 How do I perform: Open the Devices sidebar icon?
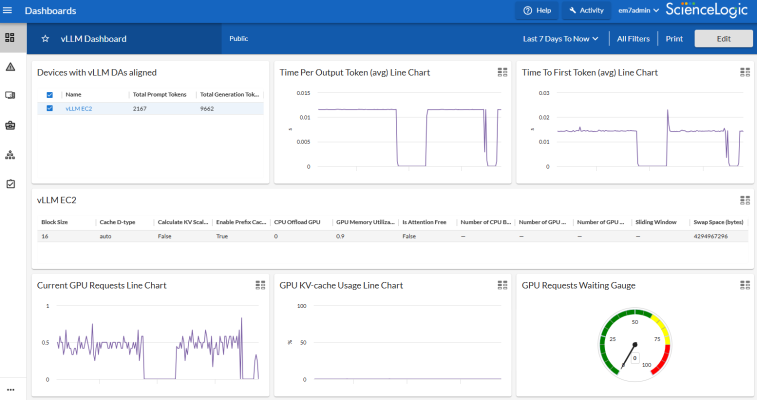tap(10, 96)
